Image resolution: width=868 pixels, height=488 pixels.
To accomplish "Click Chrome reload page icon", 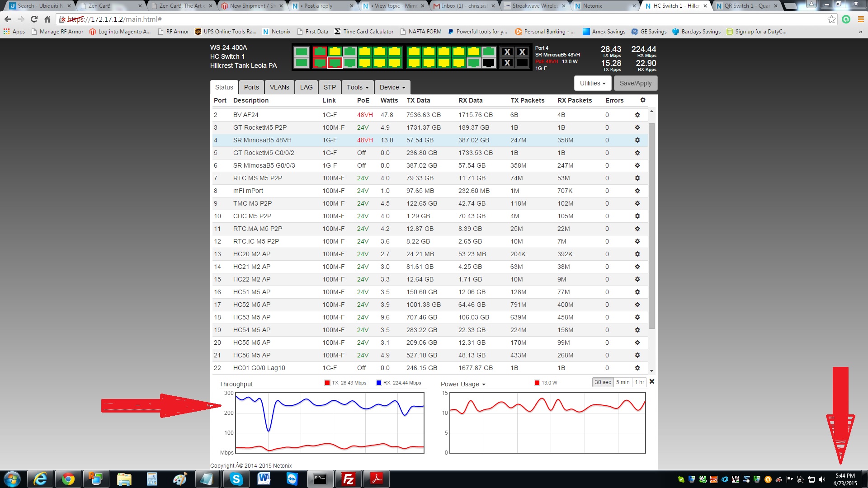I will coord(34,19).
